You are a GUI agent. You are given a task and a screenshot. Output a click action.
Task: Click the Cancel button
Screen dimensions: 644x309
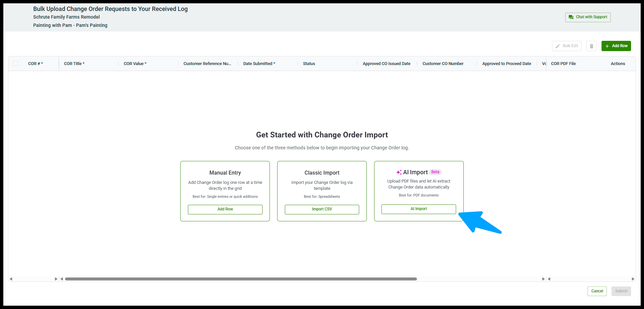point(597,291)
